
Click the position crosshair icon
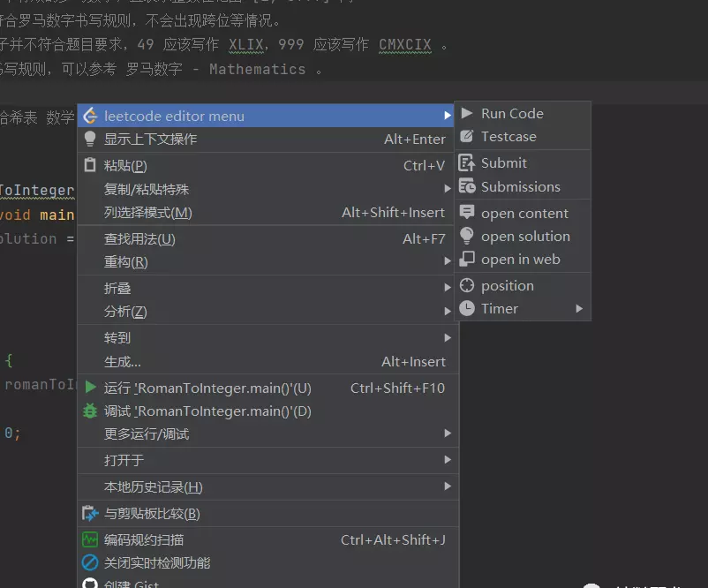[x=467, y=285]
